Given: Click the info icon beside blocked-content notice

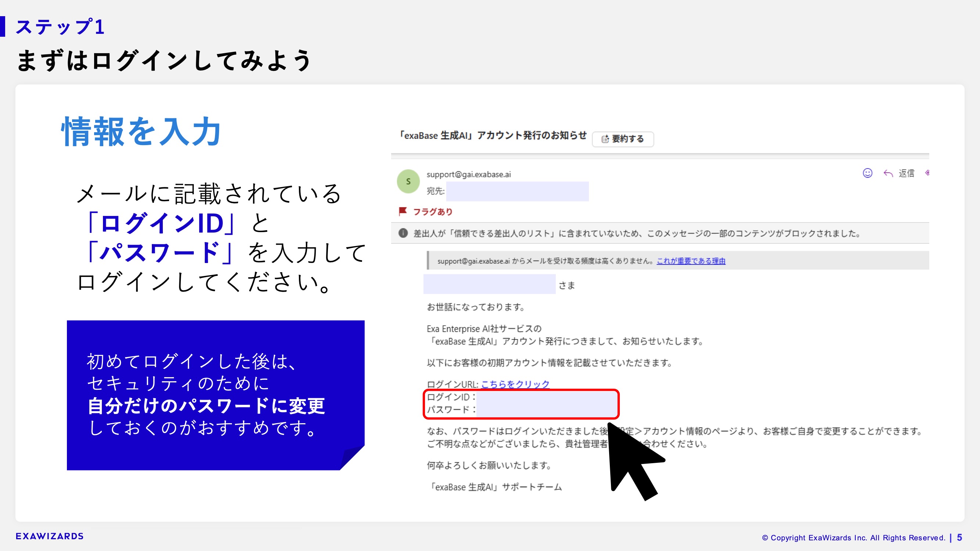Looking at the screenshot, I should coord(403,233).
